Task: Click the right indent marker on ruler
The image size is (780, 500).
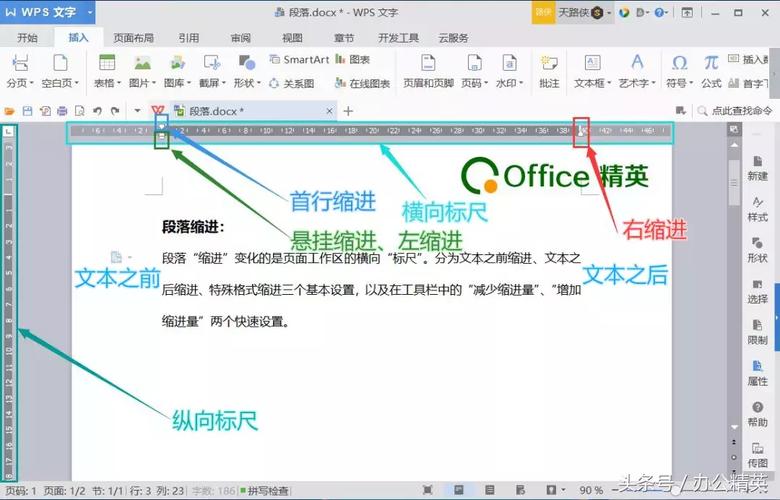Action: pos(581,132)
